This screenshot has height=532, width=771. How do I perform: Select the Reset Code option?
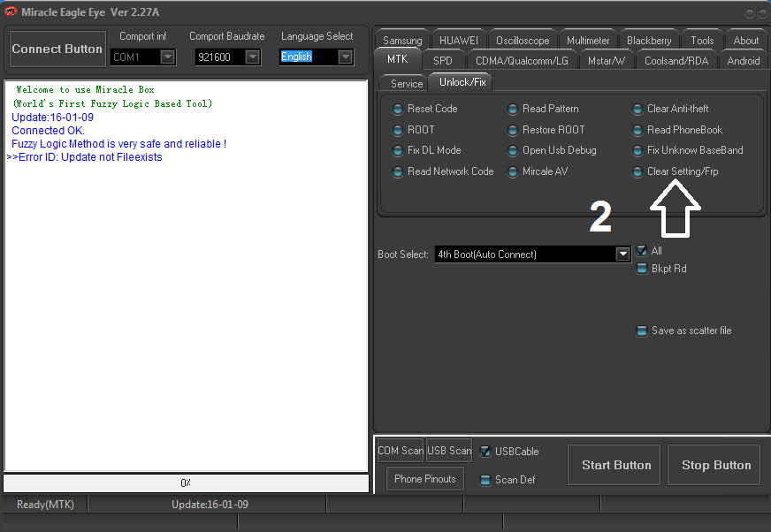pos(426,109)
